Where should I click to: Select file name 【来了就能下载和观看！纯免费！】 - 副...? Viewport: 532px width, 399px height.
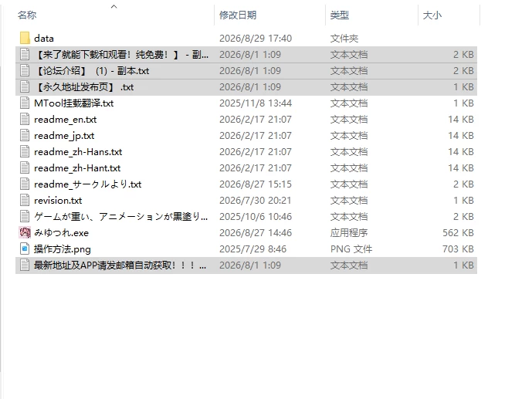121,55
